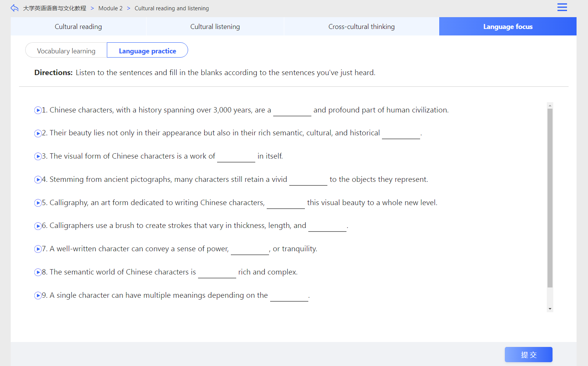Image resolution: width=588 pixels, height=366 pixels.
Task: Open the Cultural listening tab
Action: [215, 27]
